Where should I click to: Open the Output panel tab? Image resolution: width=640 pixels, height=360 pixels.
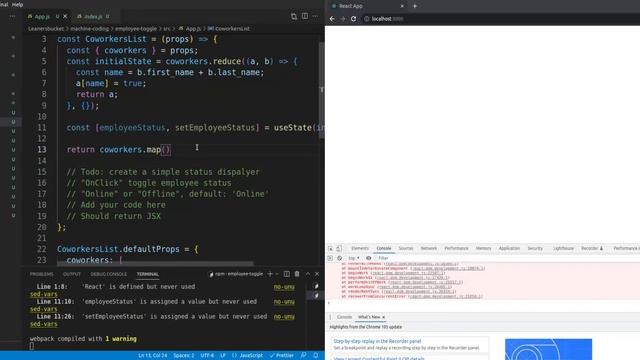click(72, 274)
